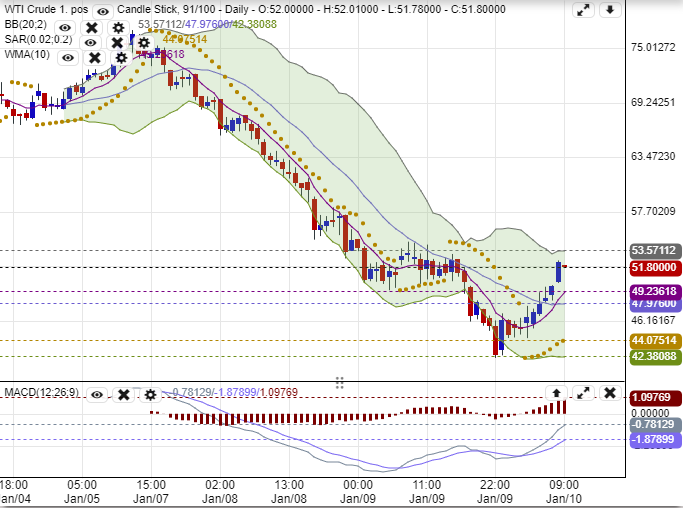Click the MACD histogram value label 1.09769

click(x=655, y=397)
